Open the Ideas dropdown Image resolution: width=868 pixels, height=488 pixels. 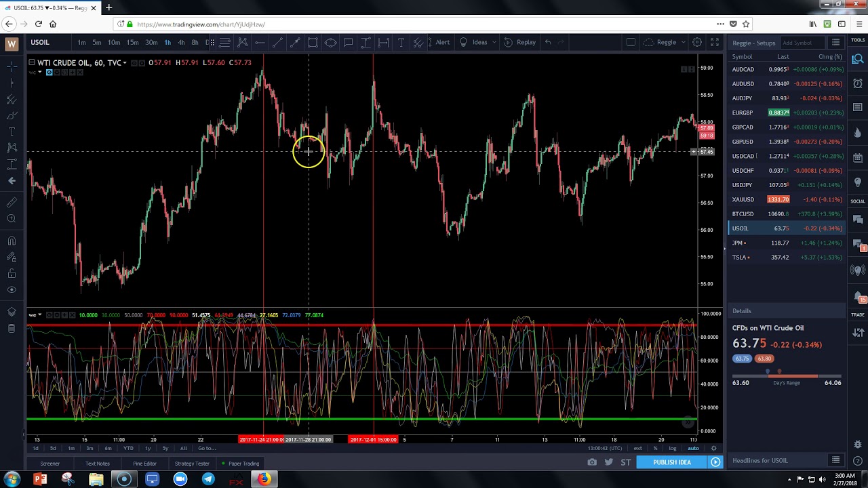click(479, 42)
